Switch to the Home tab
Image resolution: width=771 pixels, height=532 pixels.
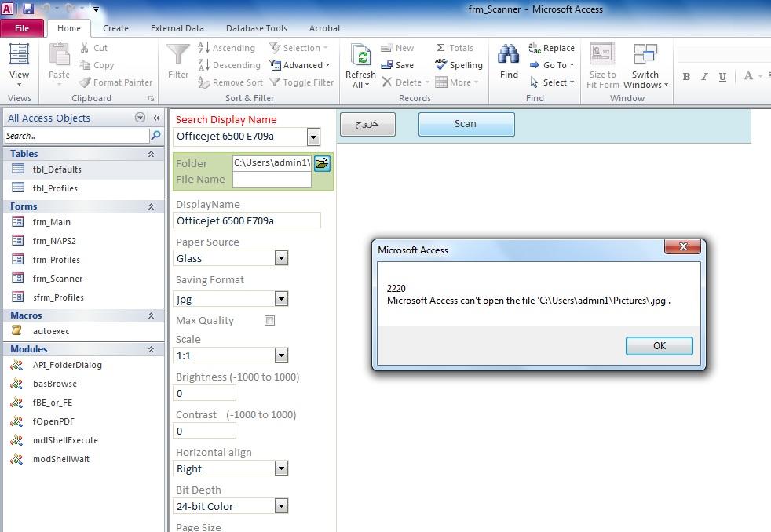[x=69, y=28]
